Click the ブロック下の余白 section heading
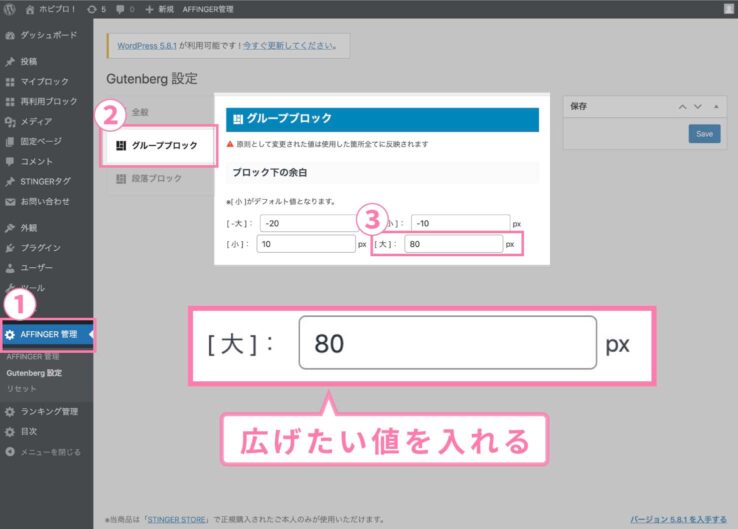Screen dimensions: 738x529 pyautogui.click(x=270, y=173)
